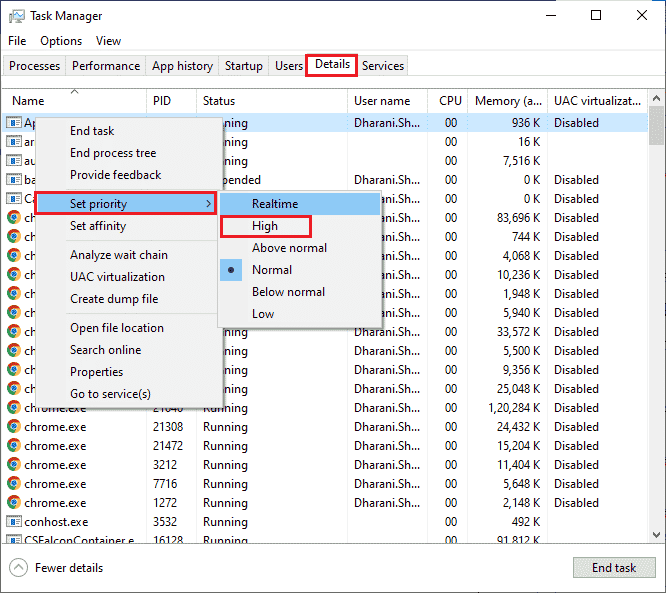Click the chrome.exe icon for PID 21308
The height and width of the screenshot is (593, 666).
click(x=14, y=426)
